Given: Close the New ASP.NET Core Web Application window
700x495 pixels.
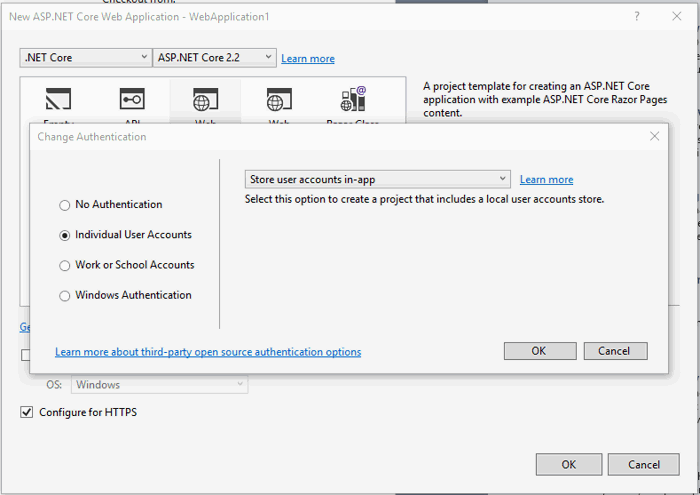Looking at the screenshot, I should coord(676,17).
